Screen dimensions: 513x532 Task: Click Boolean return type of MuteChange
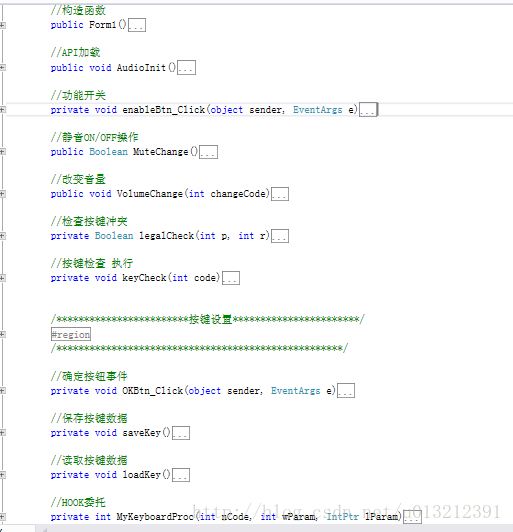(108, 152)
